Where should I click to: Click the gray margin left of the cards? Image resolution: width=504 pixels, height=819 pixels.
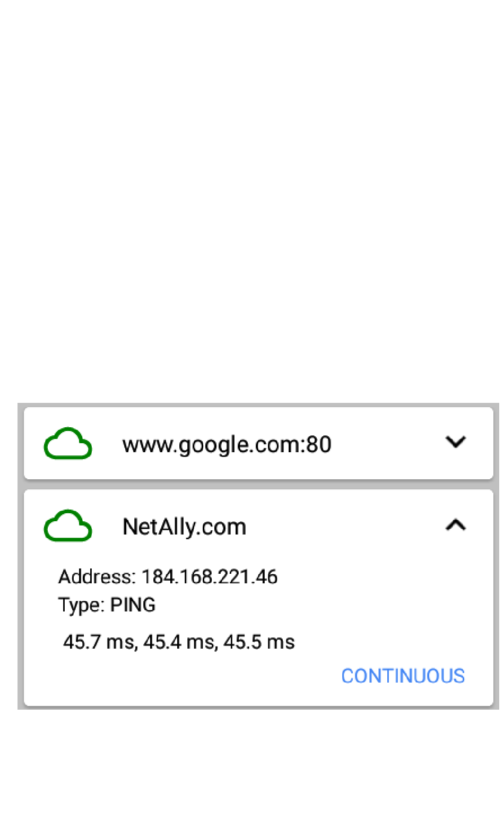(x=20, y=556)
